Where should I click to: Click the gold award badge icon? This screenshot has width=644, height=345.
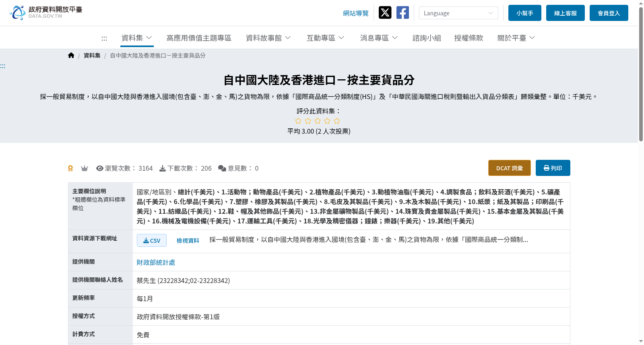click(x=70, y=168)
